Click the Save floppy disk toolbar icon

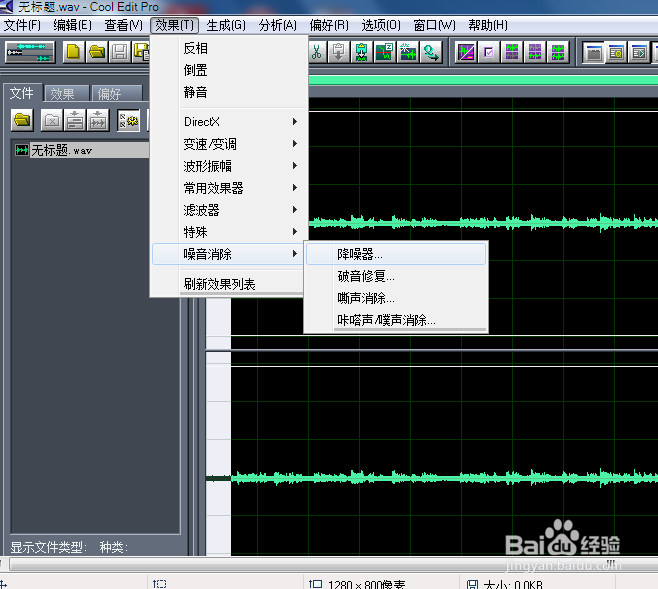120,52
